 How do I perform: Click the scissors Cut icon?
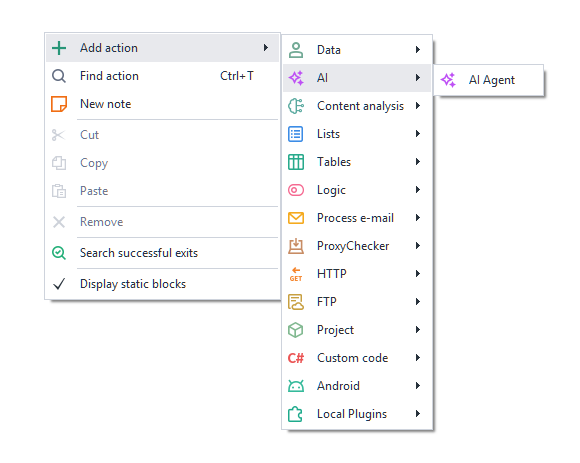point(58,135)
